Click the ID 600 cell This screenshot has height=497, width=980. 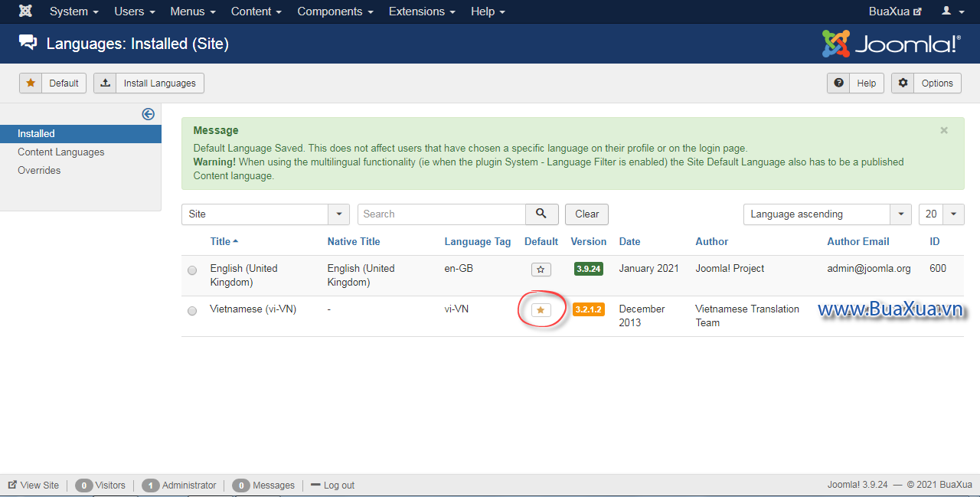[x=938, y=269]
